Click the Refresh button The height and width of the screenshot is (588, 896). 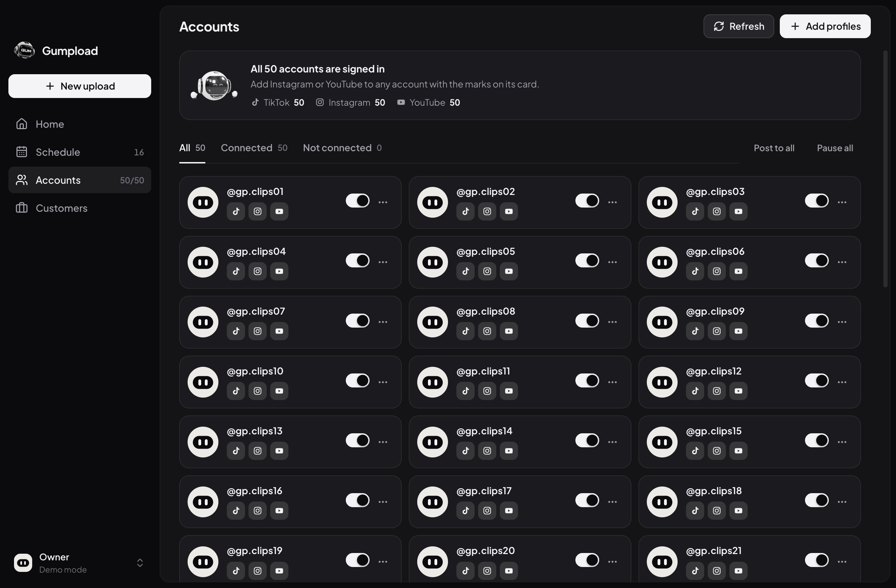click(738, 26)
